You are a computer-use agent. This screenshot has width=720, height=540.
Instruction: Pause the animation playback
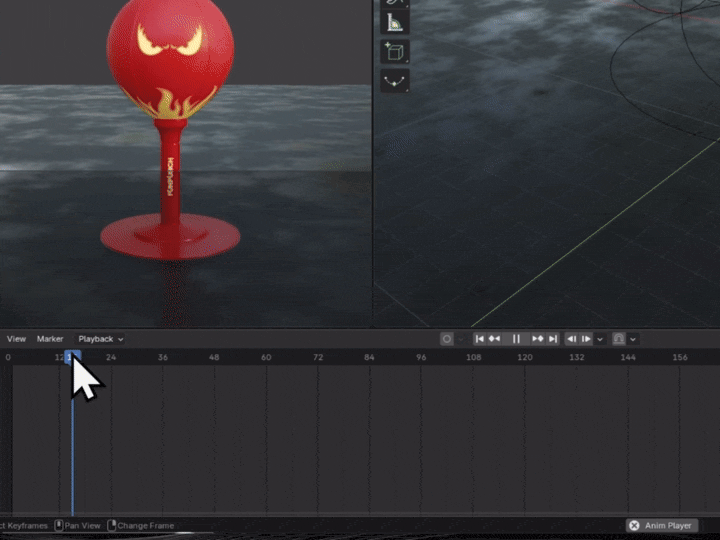(x=516, y=339)
